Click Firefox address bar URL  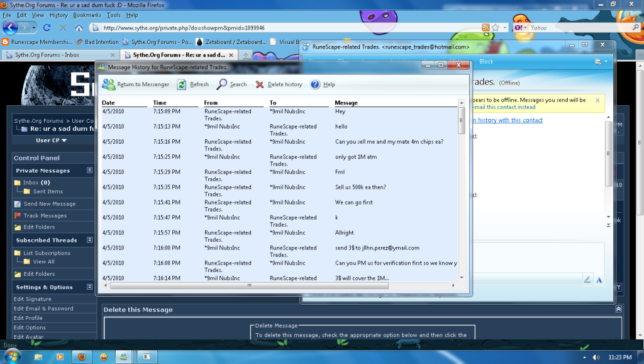184,28
